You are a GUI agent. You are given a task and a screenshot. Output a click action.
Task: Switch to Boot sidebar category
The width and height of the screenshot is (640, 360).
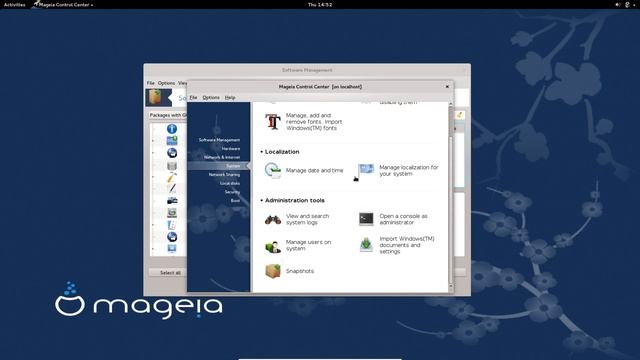236,200
